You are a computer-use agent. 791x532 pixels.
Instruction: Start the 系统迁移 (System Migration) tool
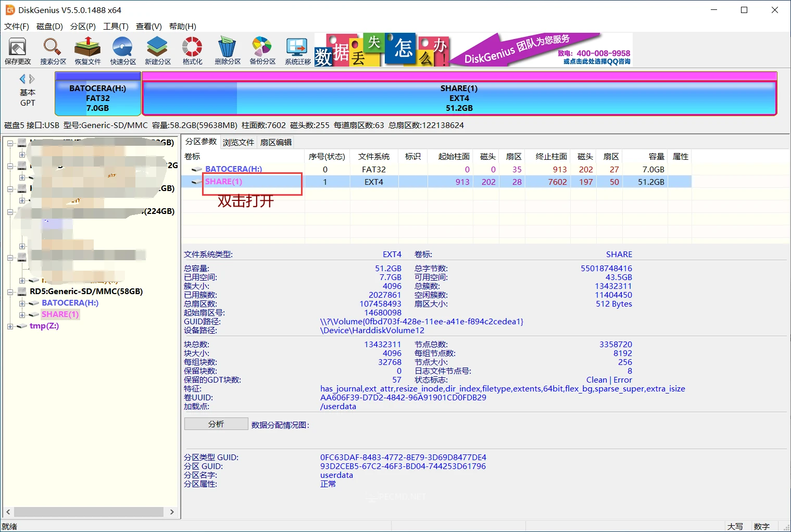[x=297, y=51]
